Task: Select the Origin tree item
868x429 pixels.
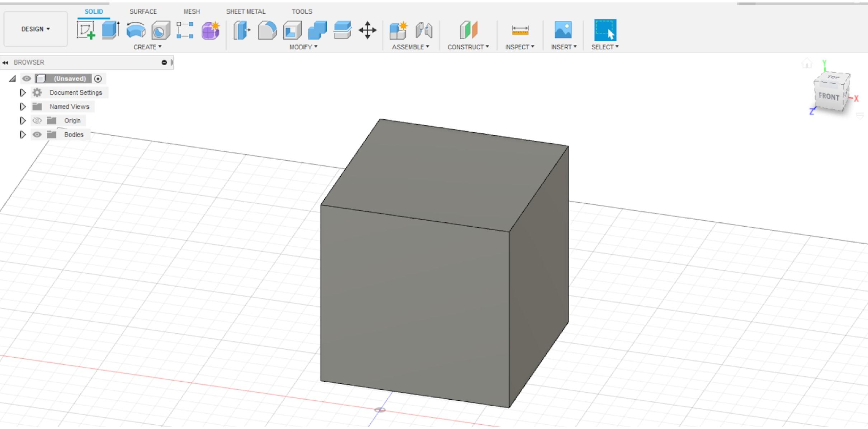Action: (72, 121)
